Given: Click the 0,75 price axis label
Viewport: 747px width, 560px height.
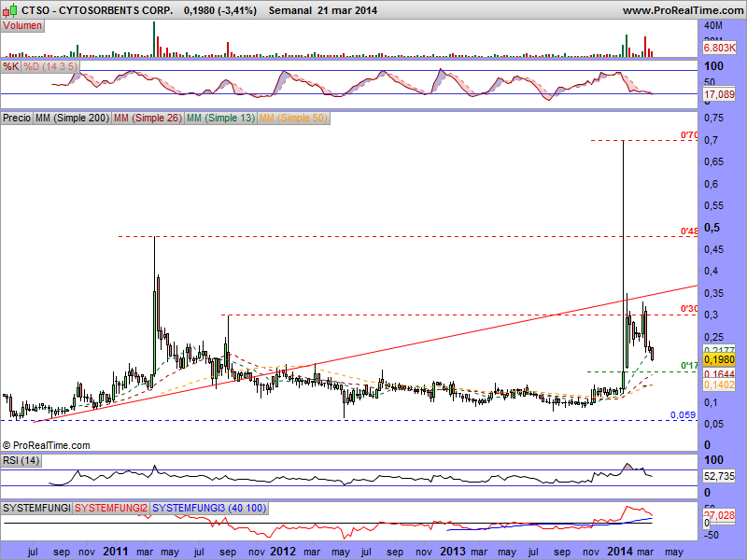Looking at the screenshot, I should (713, 119).
